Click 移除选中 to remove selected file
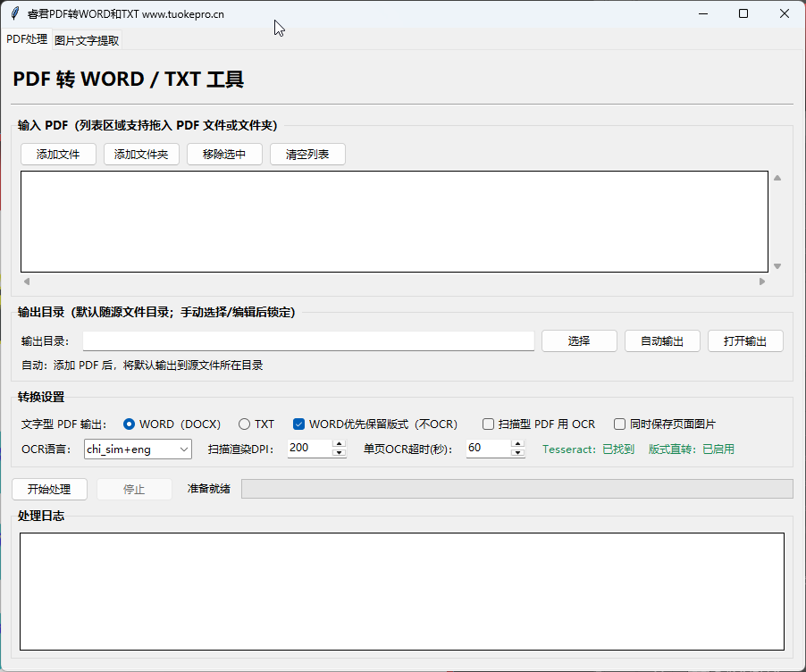The height and width of the screenshot is (672, 806). tap(224, 155)
